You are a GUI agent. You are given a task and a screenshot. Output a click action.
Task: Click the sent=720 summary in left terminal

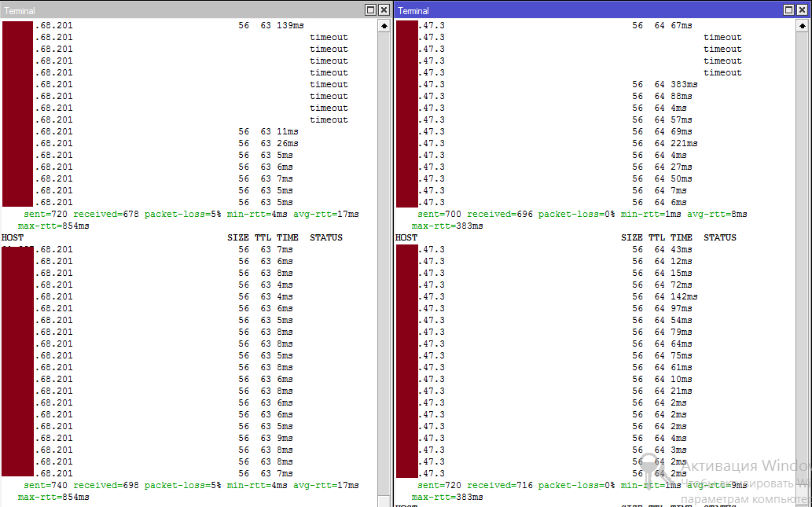(x=46, y=214)
